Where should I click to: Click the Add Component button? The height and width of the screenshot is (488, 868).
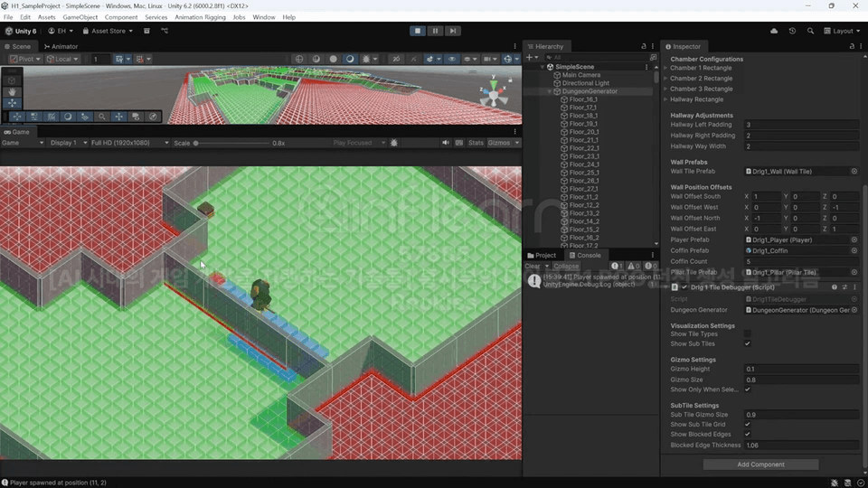[760, 465]
